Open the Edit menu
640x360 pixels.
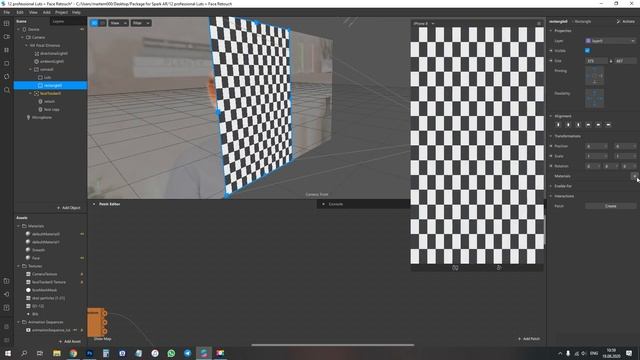20,12
